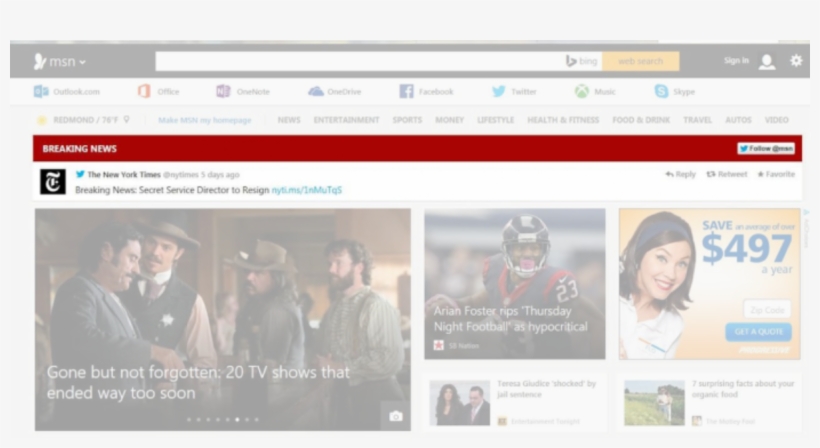The image size is (820, 448).
Task: Open the Teresa Giudice story thumbnail
Action: [x=460, y=403]
